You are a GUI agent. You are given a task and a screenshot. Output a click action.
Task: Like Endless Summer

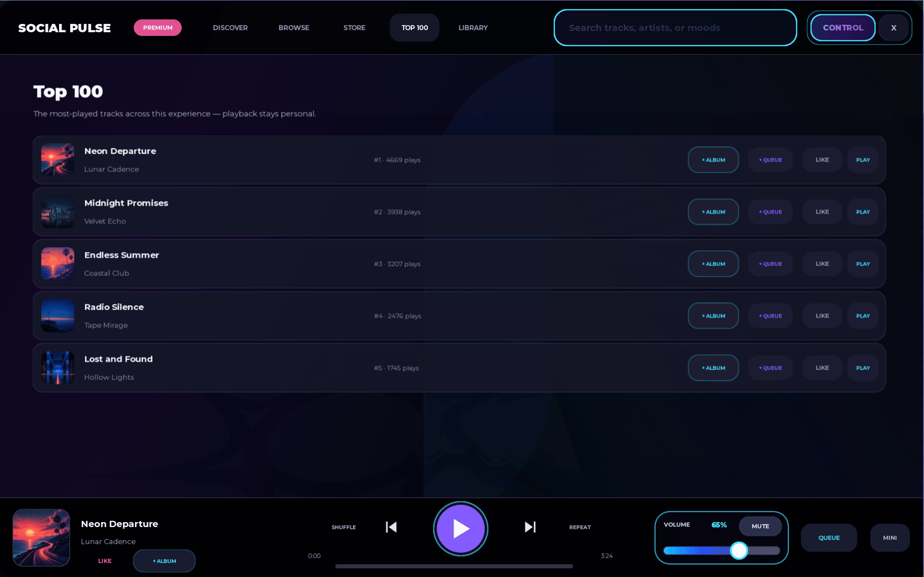822,264
